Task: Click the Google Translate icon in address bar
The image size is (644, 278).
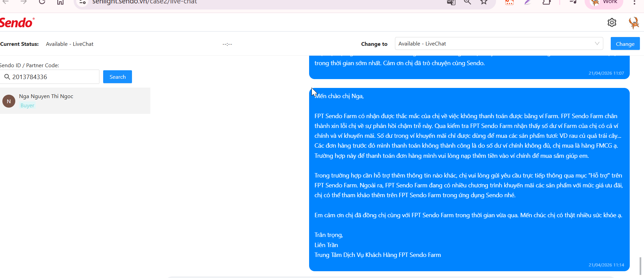Action: (x=451, y=2)
